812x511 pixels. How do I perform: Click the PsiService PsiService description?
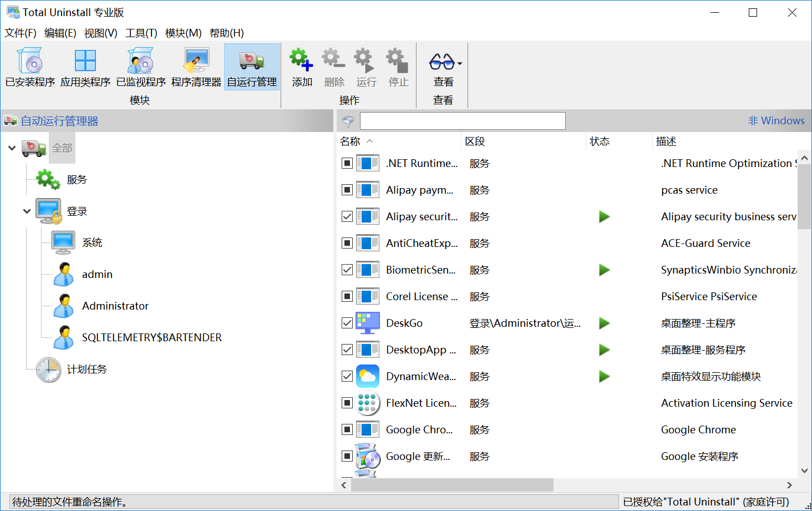(x=709, y=296)
